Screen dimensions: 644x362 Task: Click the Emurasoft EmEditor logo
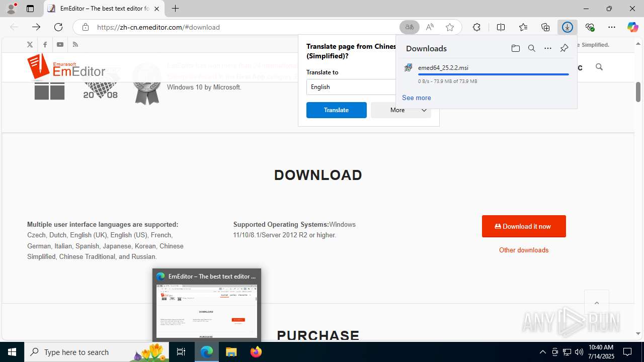click(66, 67)
